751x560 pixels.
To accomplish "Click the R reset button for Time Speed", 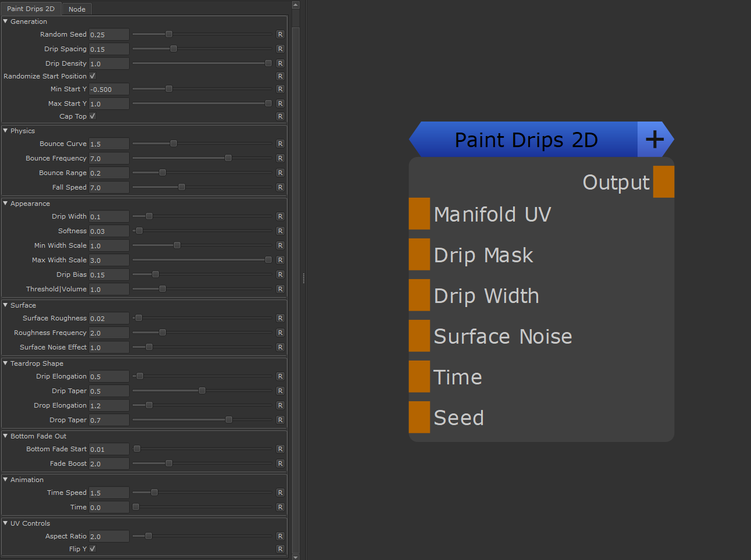I will (x=280, y=493).
